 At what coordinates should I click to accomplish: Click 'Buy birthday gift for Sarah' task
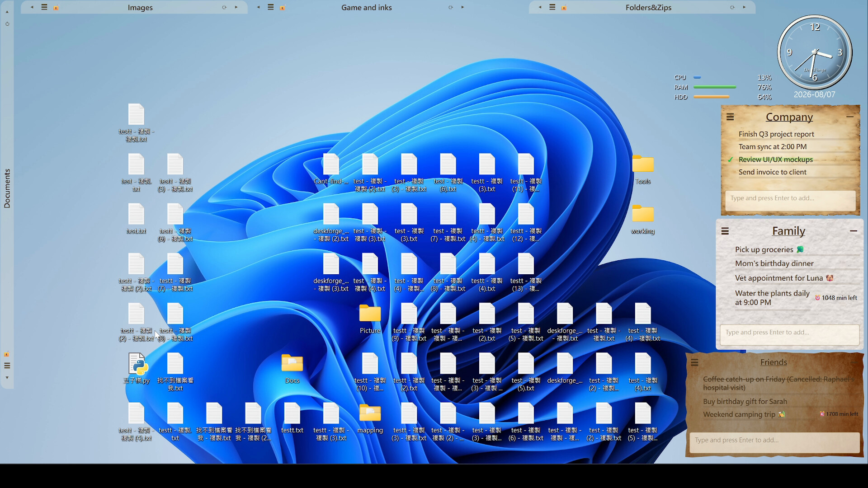[745, 401]
